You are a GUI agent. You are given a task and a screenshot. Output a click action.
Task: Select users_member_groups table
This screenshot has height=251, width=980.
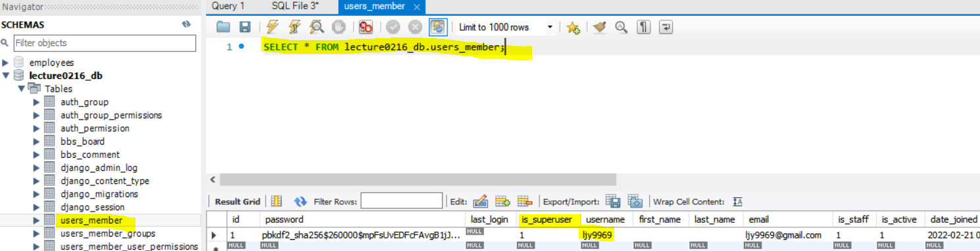pyautogui.click(x=108, y=233)
